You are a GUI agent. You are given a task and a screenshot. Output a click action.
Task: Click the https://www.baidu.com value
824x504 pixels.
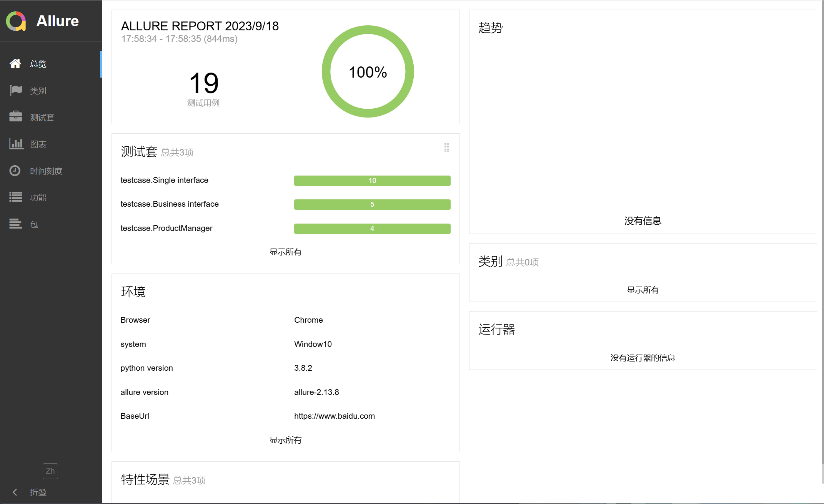(335, 416)
